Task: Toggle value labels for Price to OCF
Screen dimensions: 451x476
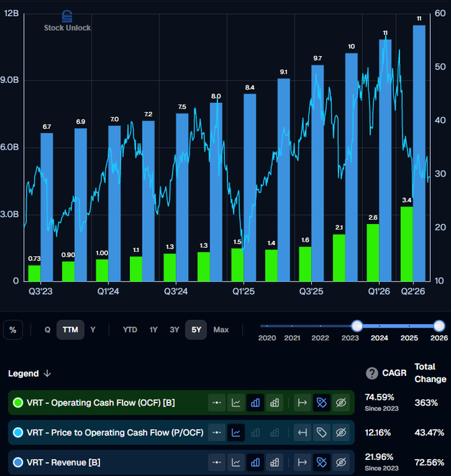Action: click(322, 433)
